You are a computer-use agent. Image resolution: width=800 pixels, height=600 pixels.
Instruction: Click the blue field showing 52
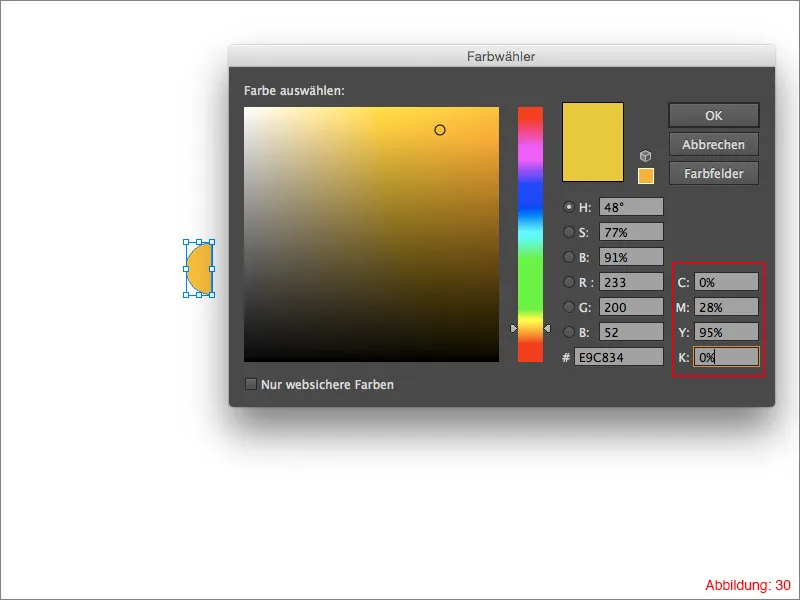pyautogui.click(x=631, y=332)
